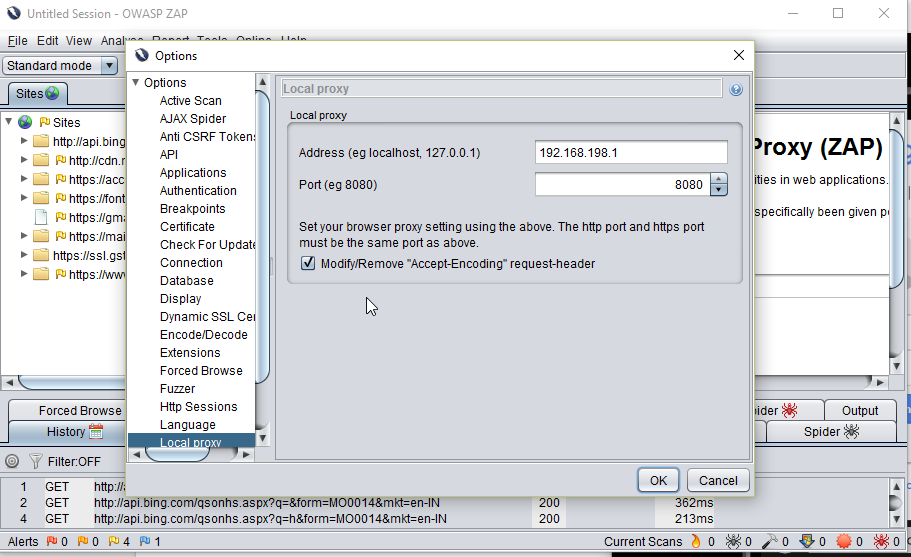
Task: Click options tree vertical scrollbar up arrow
Action: [262, 82]
